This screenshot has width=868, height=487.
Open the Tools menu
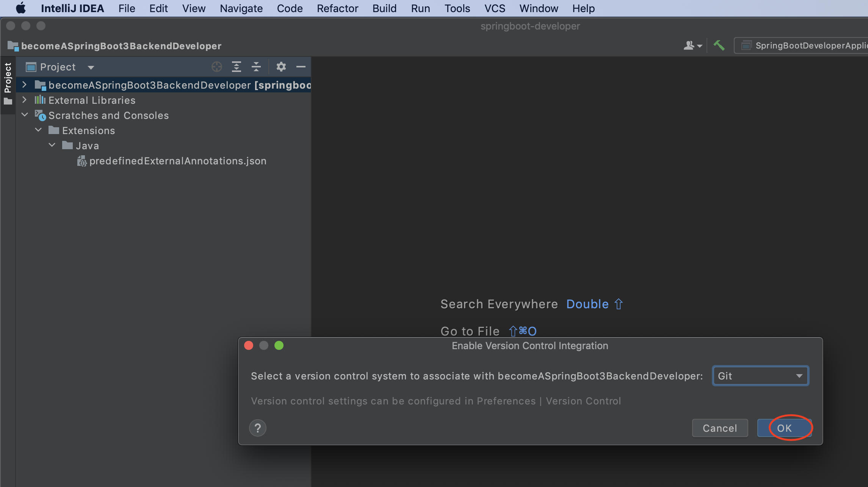pos(457,8)
